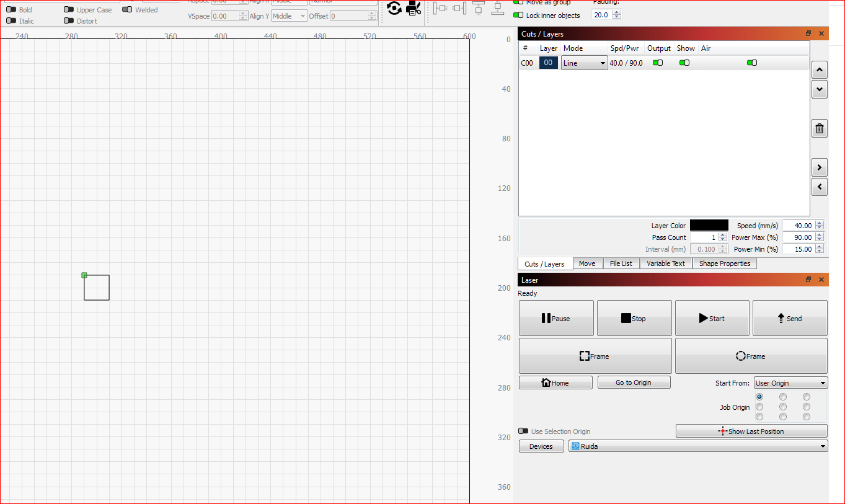The height and width of the screenshot is (504, 845).
Task: Click the trash icon to delete the layer
Action: point(819,128)
